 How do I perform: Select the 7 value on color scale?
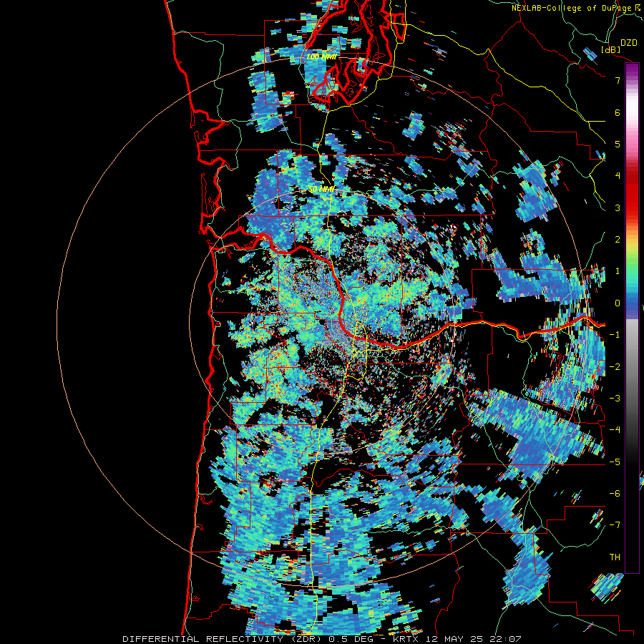click(x=618, y=80)
